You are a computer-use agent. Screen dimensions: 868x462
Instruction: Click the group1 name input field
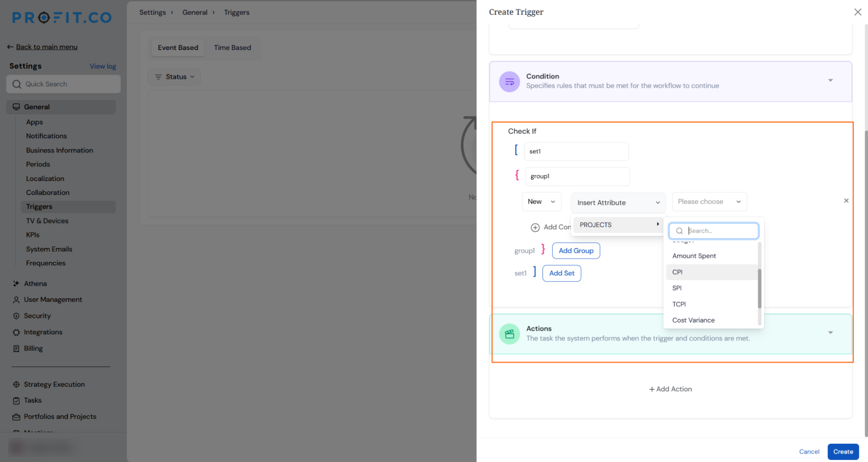point(578,176)
